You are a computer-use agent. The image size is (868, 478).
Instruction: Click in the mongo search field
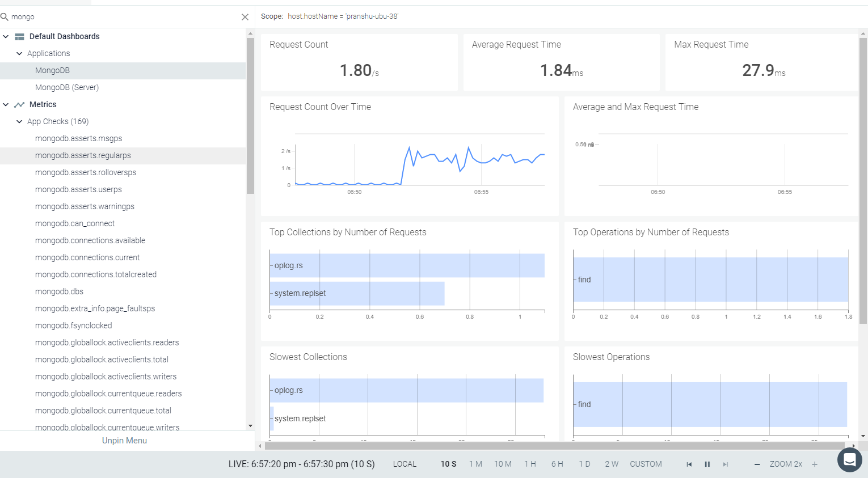(x=125, y=17)
